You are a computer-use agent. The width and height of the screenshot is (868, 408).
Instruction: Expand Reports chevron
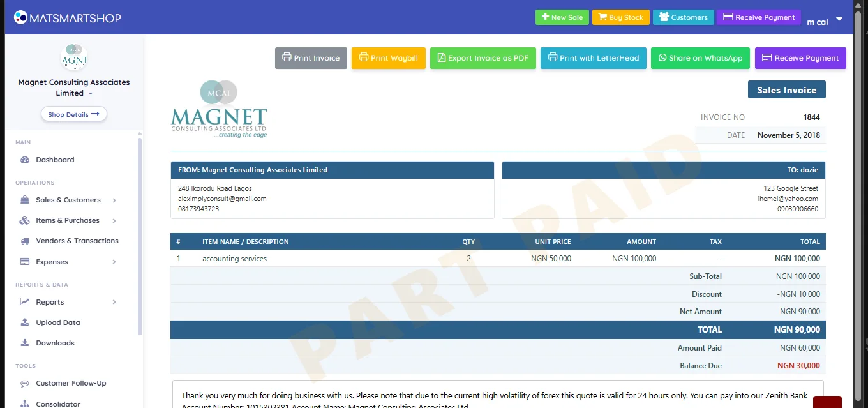(114, 302)
